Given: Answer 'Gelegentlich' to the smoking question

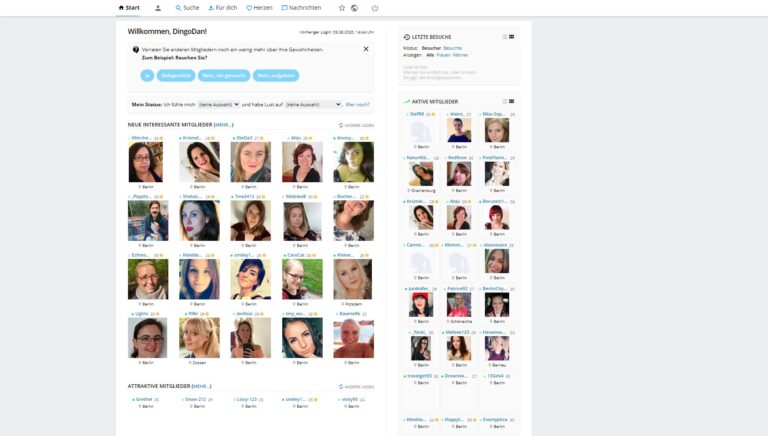Looking at the screenshot, I should tap(176, 75).
